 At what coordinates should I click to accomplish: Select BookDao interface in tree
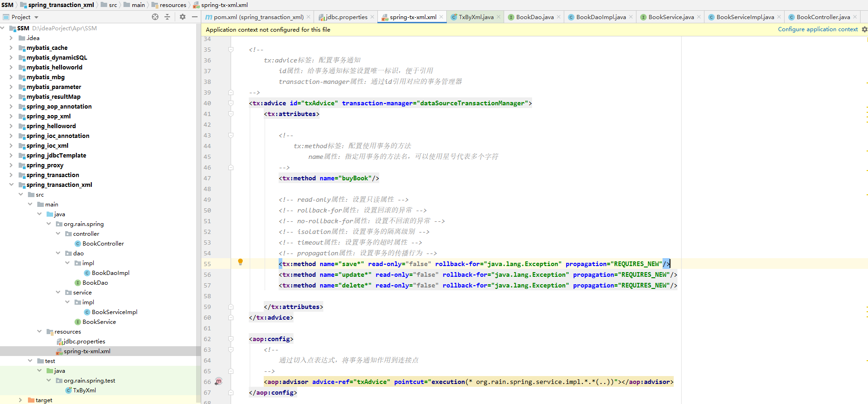[95, 282]
